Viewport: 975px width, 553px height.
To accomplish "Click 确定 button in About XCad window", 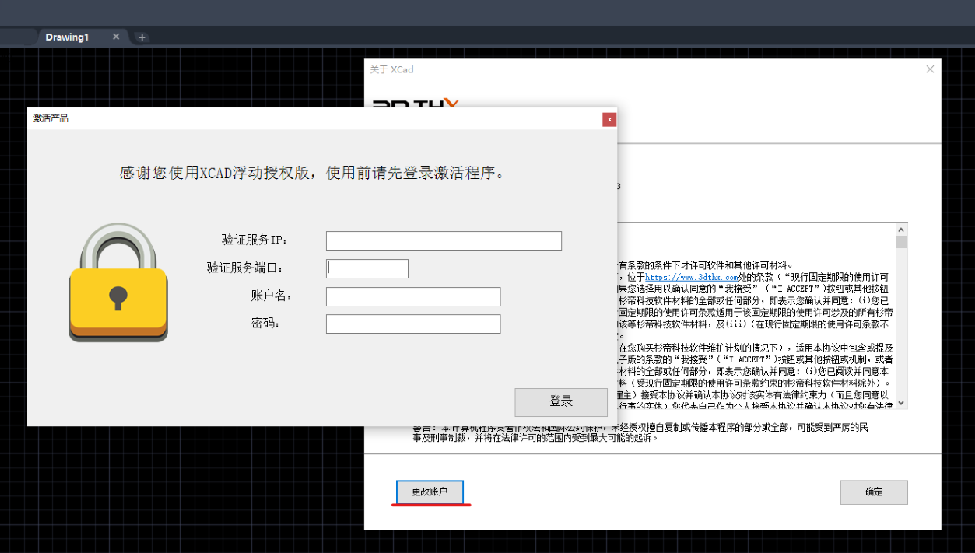I will tap(874, 492).
